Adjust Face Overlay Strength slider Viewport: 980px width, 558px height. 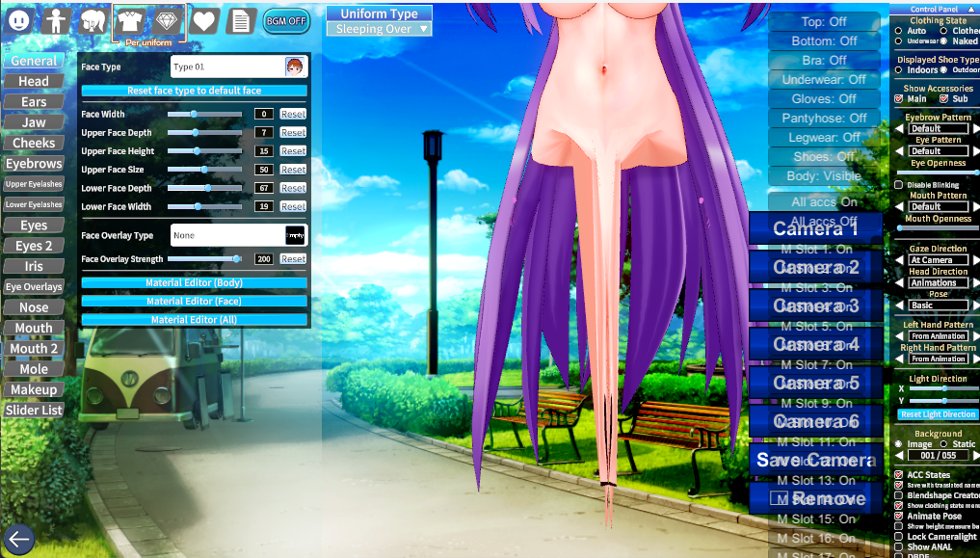pyautogui.click(x=204, y=258)
